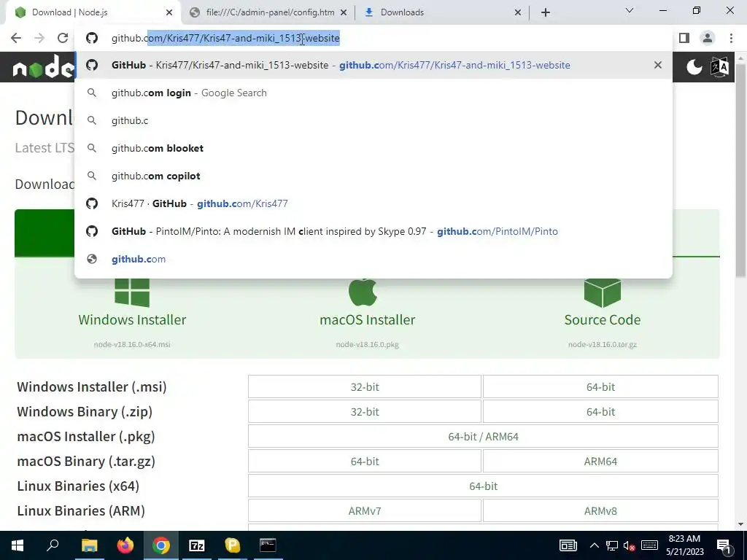This screenshot has height=560, width=747.
Task: Remove the Kris477 website suggestion
Action: click(658, 65)
